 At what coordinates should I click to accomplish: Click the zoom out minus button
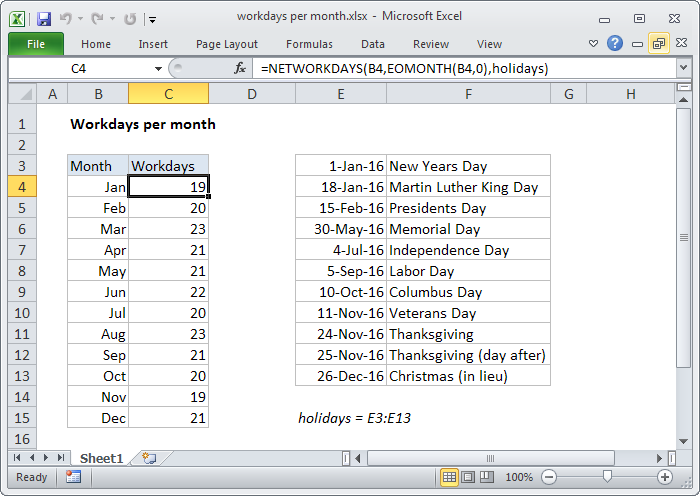click(548, 477)
